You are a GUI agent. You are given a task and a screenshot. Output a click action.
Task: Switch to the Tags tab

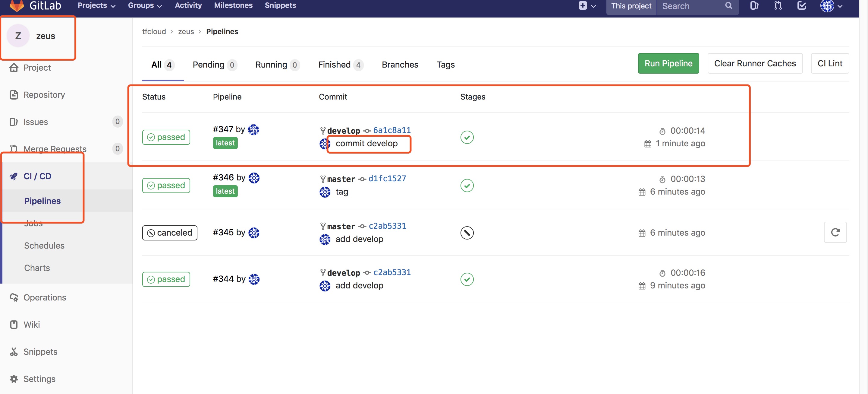445,65
